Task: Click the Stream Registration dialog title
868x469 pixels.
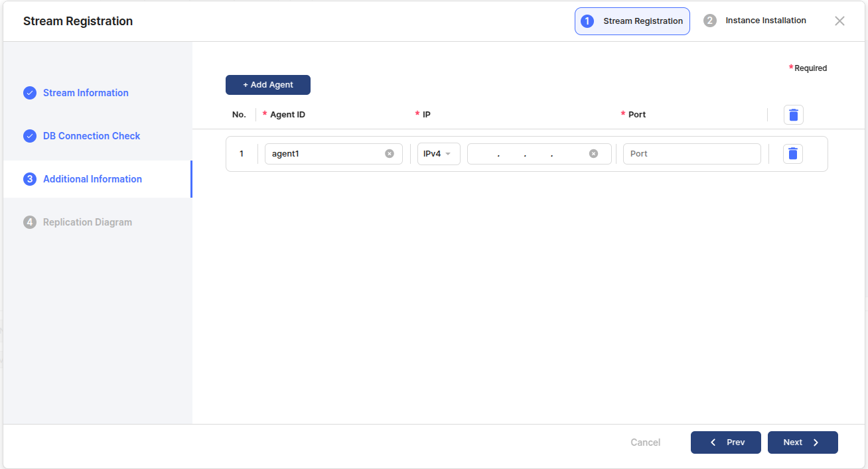Action: [78, 21]
